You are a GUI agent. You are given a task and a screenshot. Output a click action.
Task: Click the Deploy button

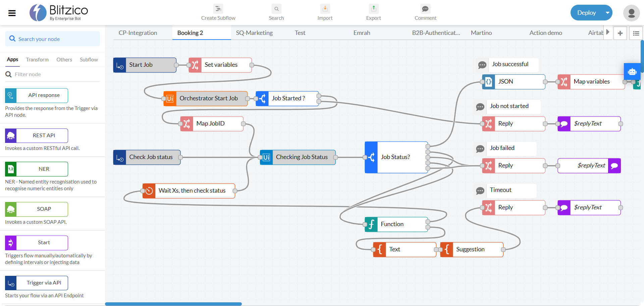point(587,12)
